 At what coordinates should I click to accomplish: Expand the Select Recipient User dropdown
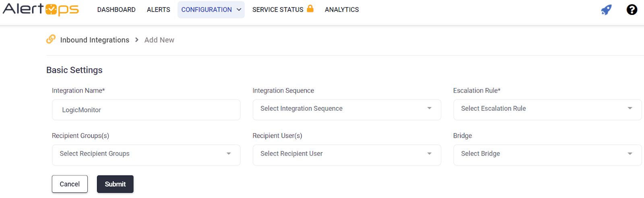(347, 154)
